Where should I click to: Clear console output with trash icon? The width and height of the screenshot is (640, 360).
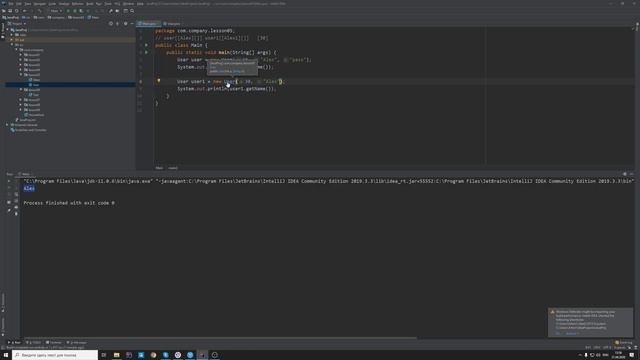click(x=16, y=213)
